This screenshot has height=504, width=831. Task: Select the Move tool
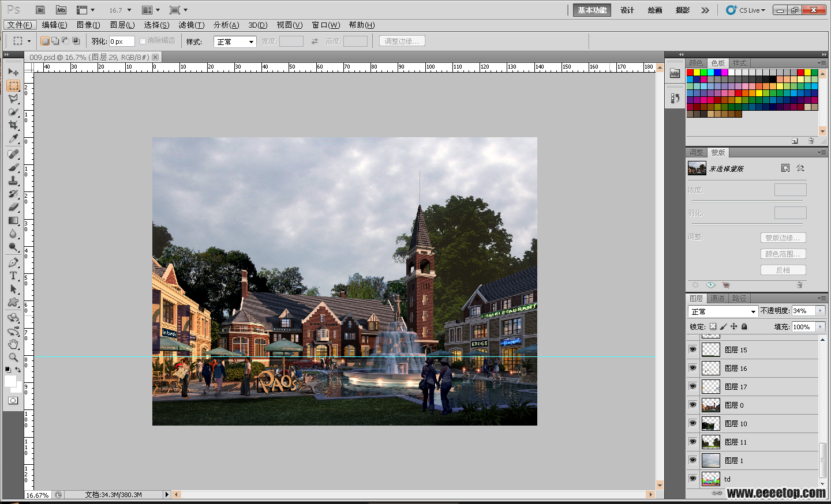point(13,72)
